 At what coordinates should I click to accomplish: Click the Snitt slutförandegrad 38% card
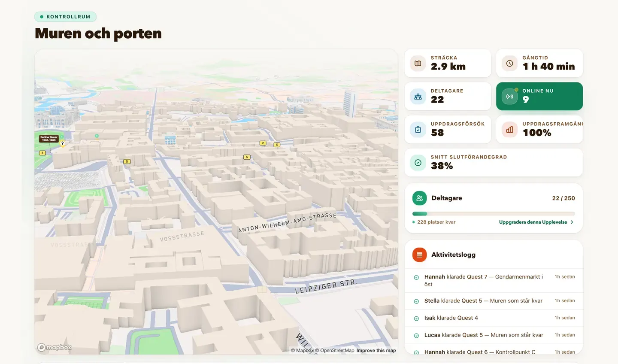[494, 162]
